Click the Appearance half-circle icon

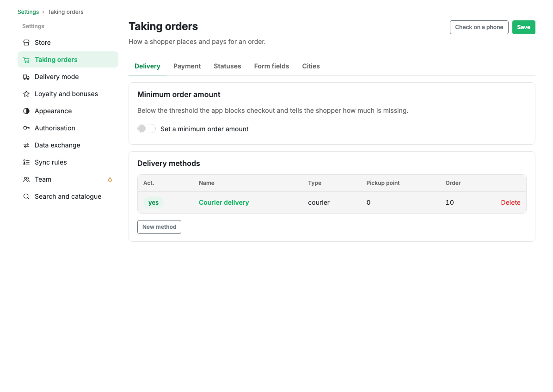coord(26,111)
